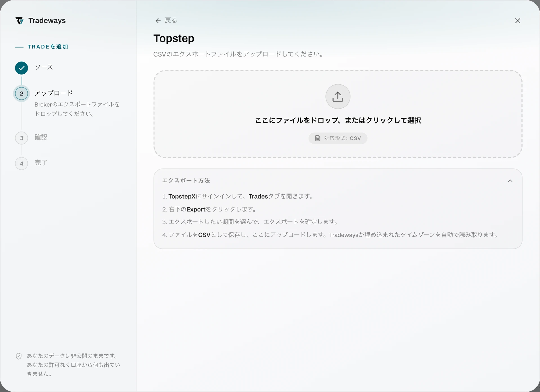Screen dimensions: 540x392
Task: Click あなたのデータは非公開 privacy note
Action: pos(74,365)
